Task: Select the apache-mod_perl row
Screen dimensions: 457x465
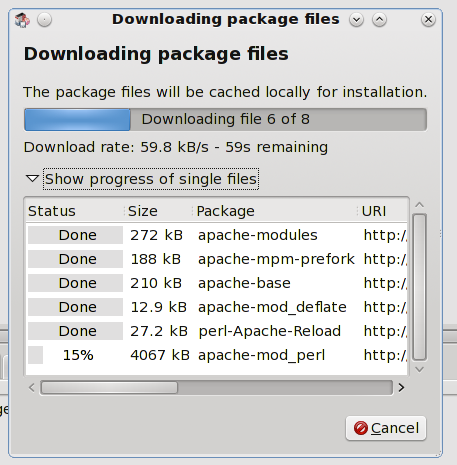Action: tap(217, 355)
